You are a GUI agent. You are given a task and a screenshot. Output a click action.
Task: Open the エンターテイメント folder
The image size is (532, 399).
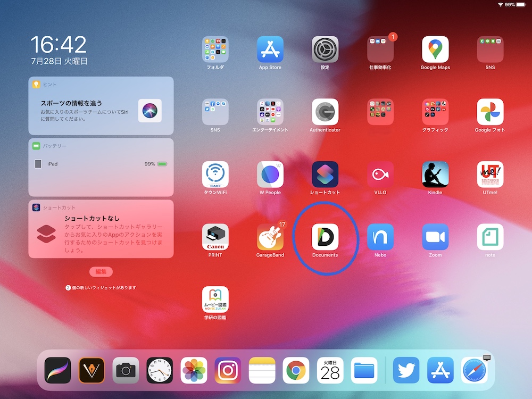[270, 112]
